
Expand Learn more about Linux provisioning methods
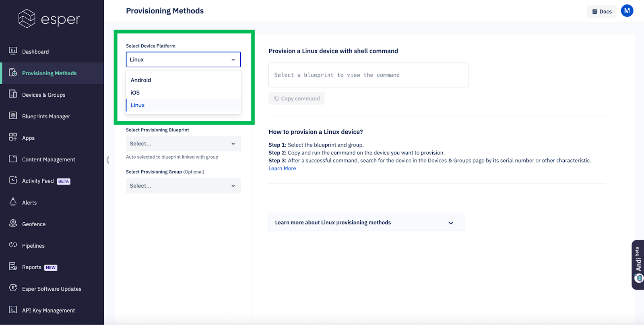pos(366,222)
